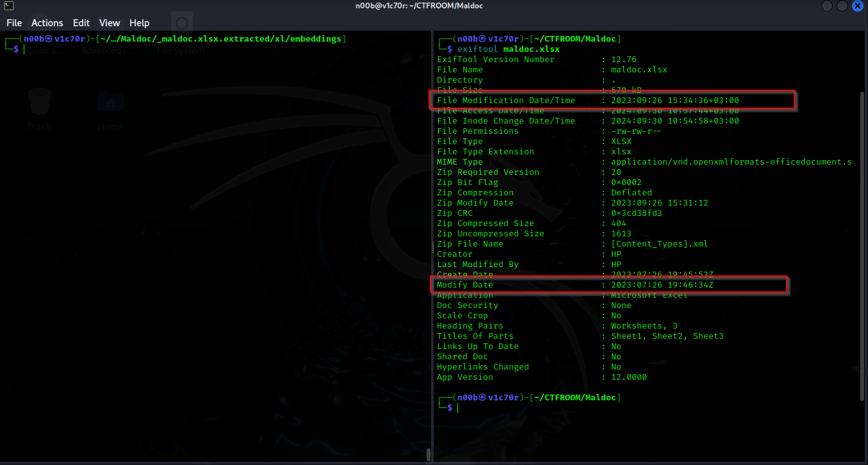Click the Application value Microsoft Excel
This screenshot has width=868, height=465.
click(x=649, y=295)
